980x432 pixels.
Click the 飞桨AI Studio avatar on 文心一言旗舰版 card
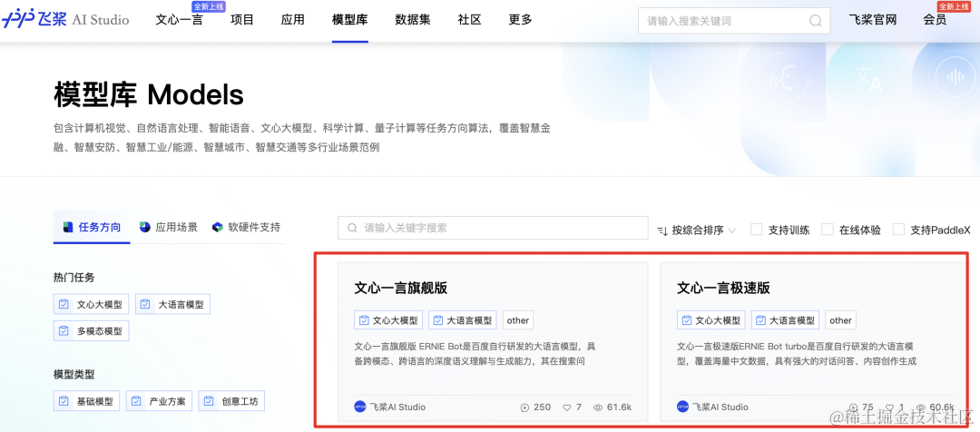click(x=360, y=407)
